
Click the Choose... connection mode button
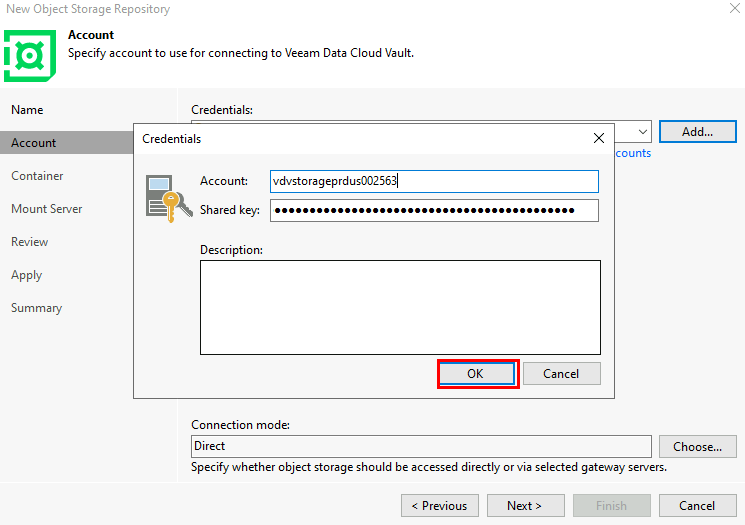[x=697, y=447]
